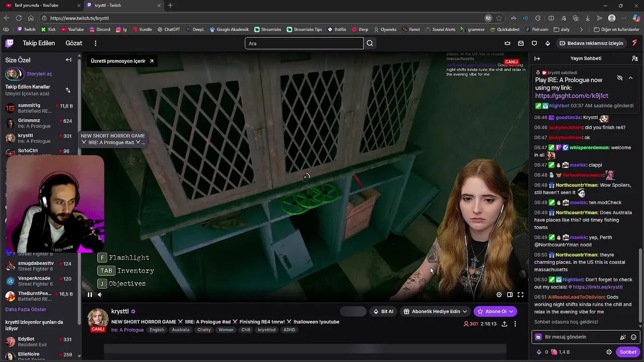Click the chat panel scrollbar
This screenshot has width=644, height=362.
coord(640,286)
